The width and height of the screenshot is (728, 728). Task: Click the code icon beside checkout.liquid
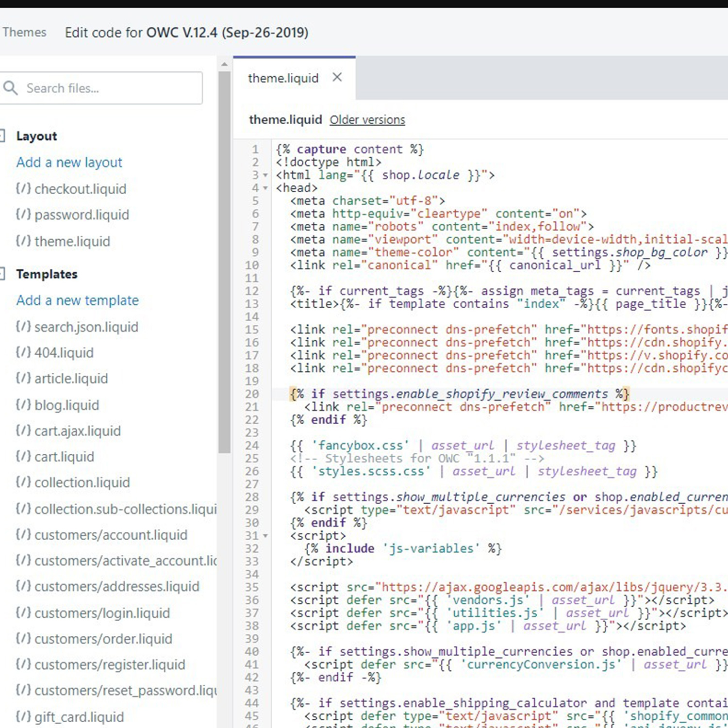[x=23, y=188]
